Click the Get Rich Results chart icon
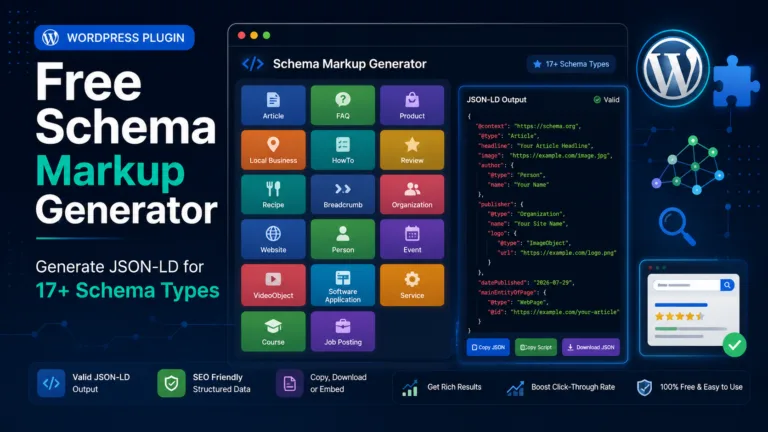The width and height of the screenshot is (768, 432). click(x=410, y=387)
